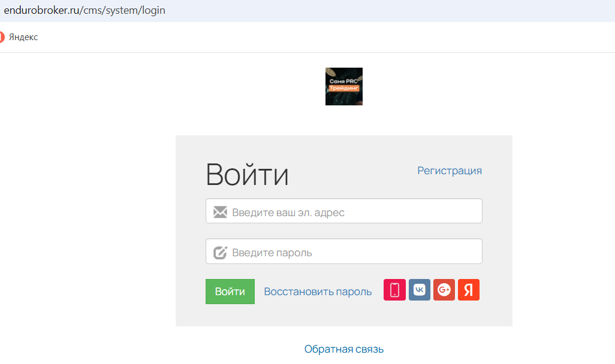Click the pencil icon in the password field
The width and height of the screenshot is (615, 364).
point(220,252)
